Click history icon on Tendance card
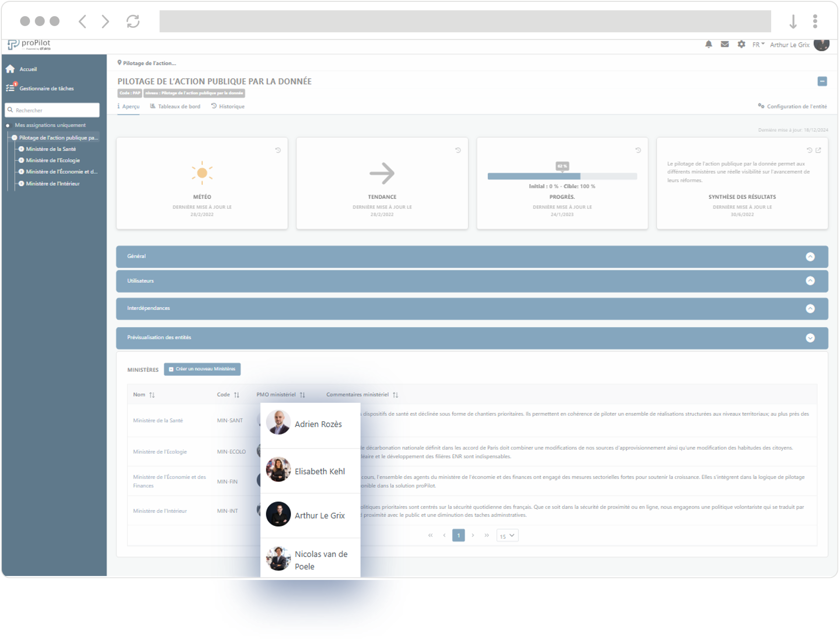This screenshot has width=840, height=639. point(458,150)
